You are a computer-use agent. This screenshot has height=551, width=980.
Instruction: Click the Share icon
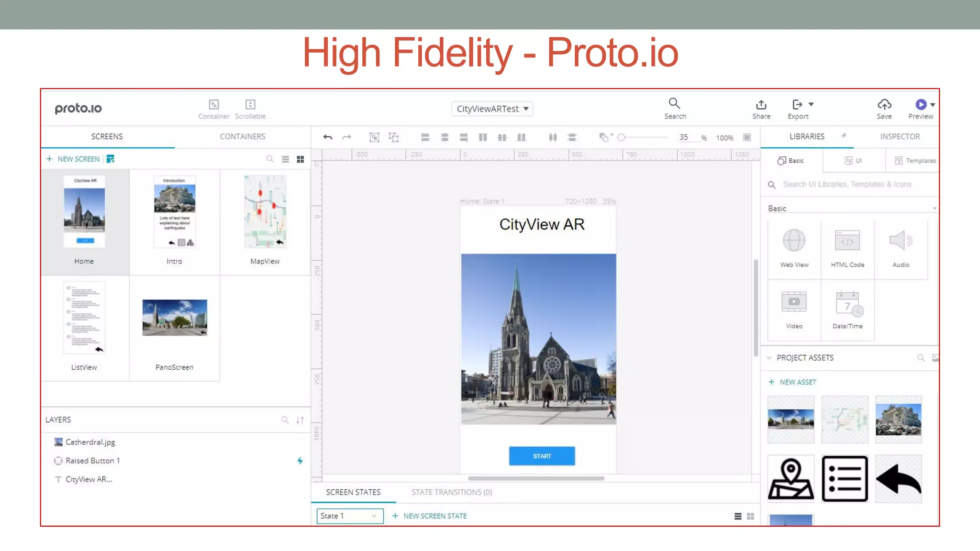[761, 105]
